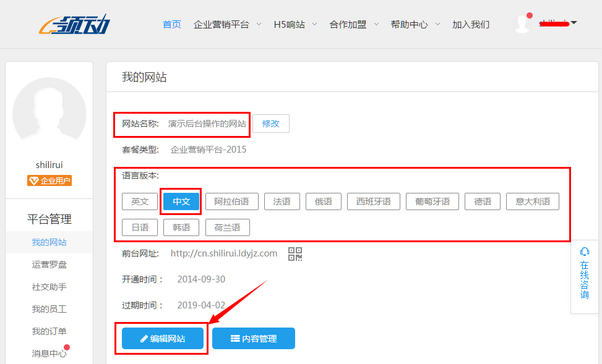This screenshot has height=364, width=602.
Task: Open the 在线咨询 chat panel on the right
Action: tap(584, 277)
